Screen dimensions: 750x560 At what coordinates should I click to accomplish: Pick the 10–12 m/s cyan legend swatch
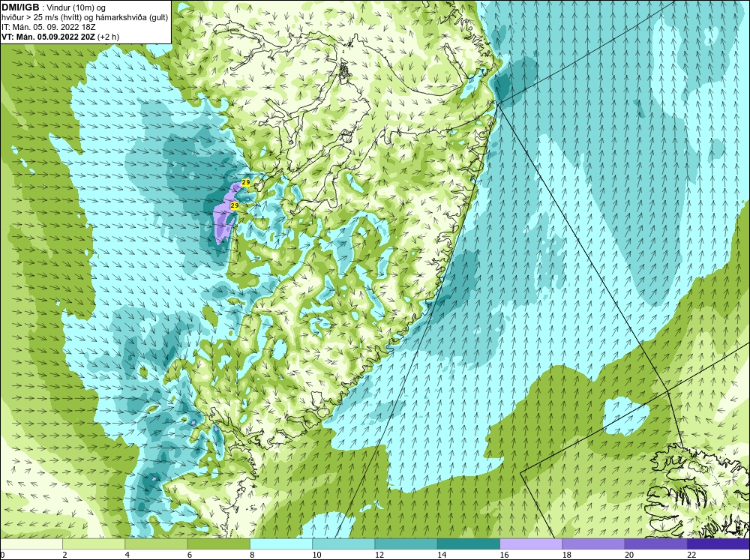point(343,544)
